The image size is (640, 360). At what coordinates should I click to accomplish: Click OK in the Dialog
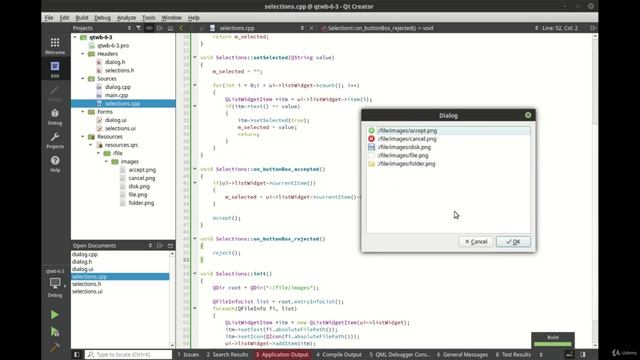513,242
